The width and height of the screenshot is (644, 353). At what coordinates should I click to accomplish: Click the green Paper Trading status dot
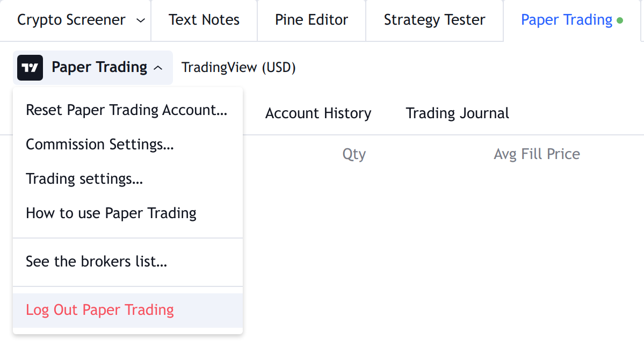(620, 20)
